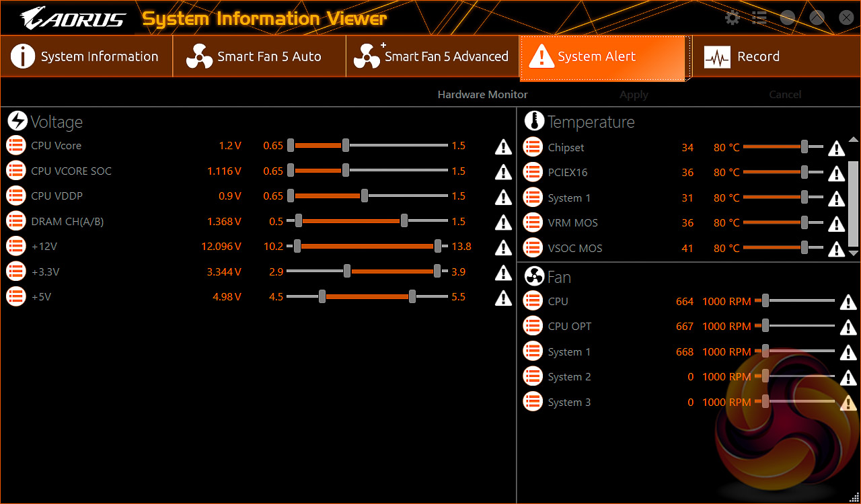
Task: Click the list icon beside System 1 fan
Action: pyautogui.click(x=533, y=352)
